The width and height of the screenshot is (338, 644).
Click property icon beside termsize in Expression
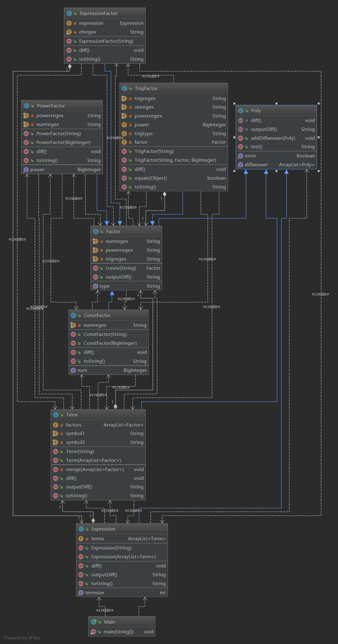tap(81, 593)
